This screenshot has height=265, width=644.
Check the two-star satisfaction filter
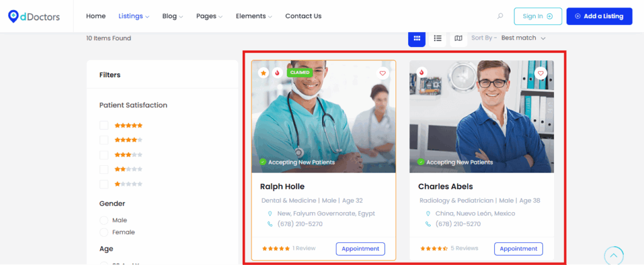[x=104, y=169]
